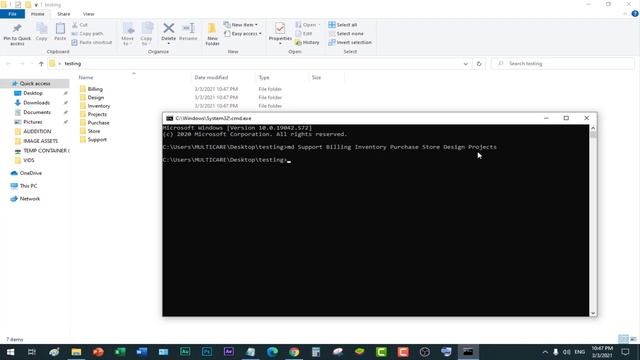
Task: Click the New folder icon
Action: pyautogui.click(x=212, y=28)
